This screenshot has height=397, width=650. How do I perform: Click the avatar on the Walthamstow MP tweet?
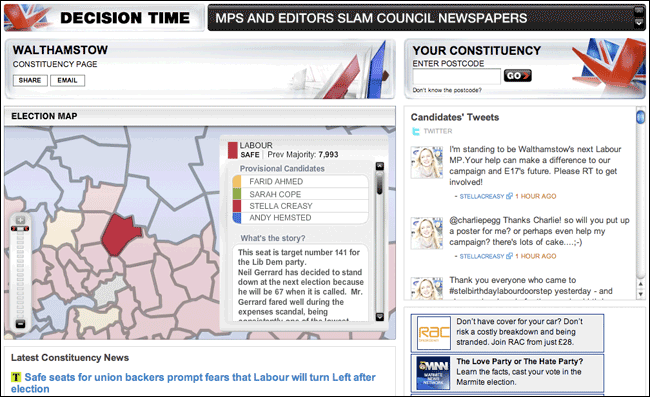pyautogui.click(x=427, y=162)
